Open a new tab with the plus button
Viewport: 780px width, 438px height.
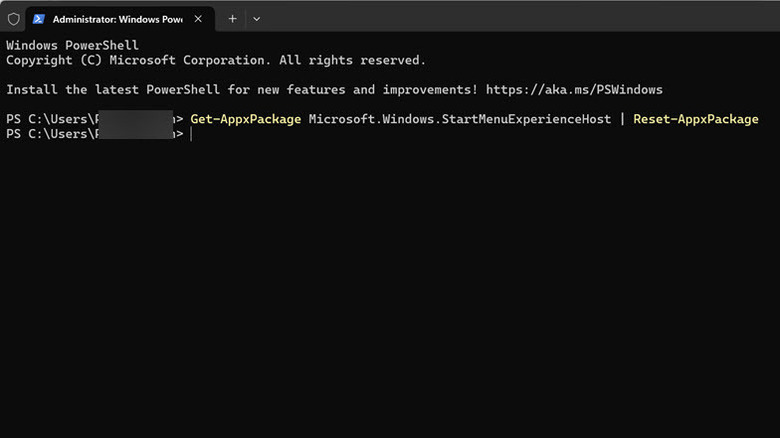[233, 19]
